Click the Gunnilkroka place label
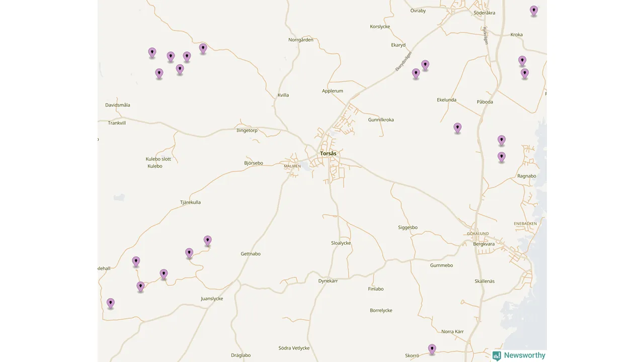The width and height of the screenshot is (644, 362). [381, 120]
